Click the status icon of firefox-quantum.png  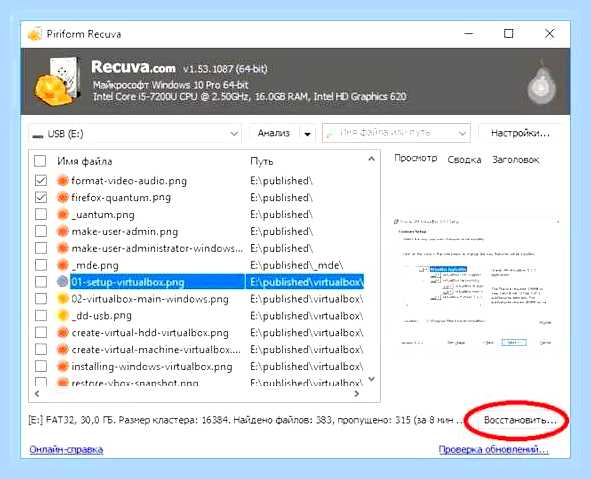pyautogui.click(x=63, y=197)
